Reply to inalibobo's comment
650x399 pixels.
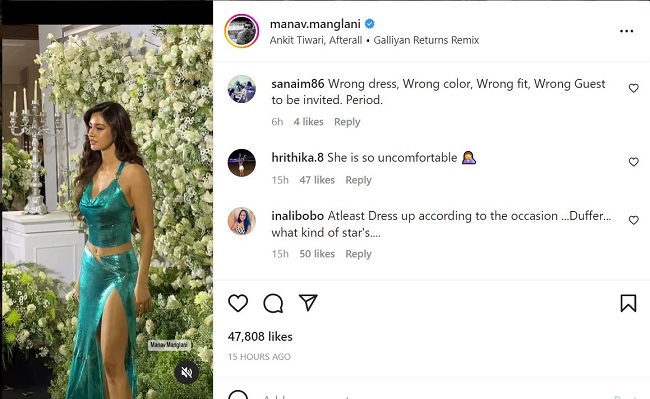(x=358, y=254)
